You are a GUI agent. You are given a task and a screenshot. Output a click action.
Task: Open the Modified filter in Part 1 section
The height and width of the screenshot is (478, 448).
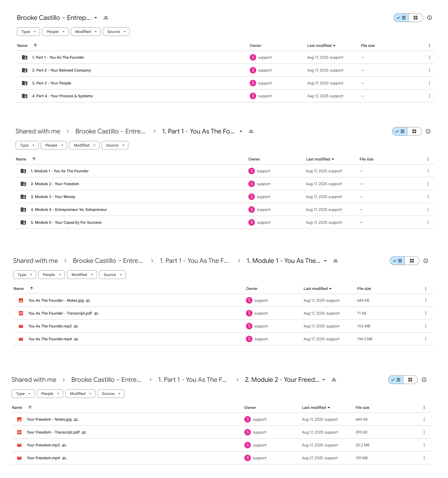tap(84, 145)
